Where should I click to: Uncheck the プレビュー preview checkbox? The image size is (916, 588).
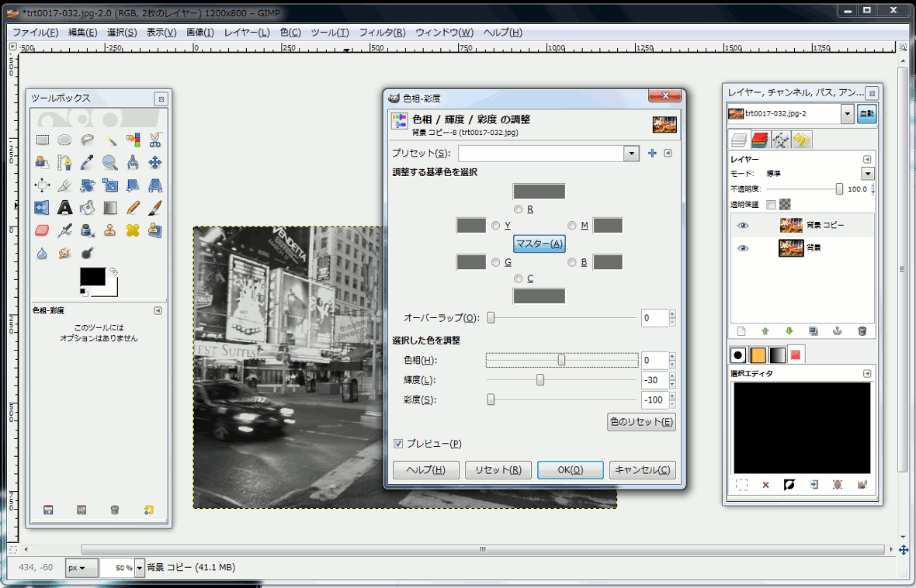(398, 444)
